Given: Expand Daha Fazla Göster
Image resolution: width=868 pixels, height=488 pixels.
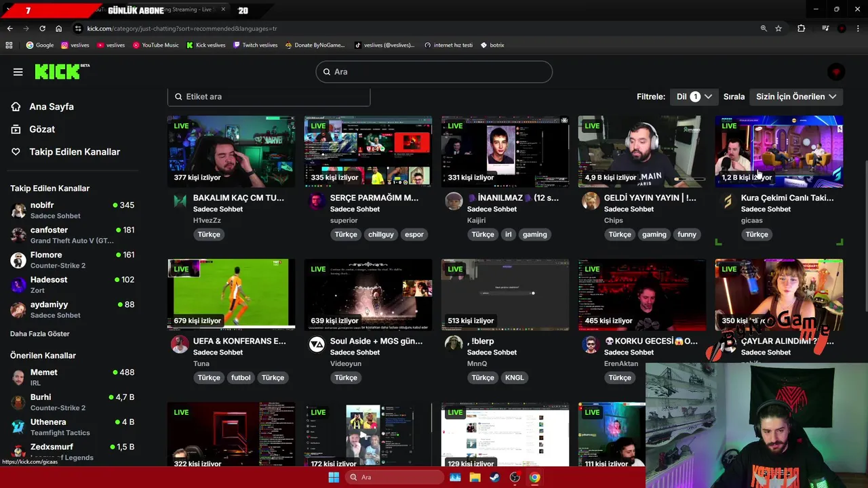Looking at the screenshot, I should (x=40, y=333).
